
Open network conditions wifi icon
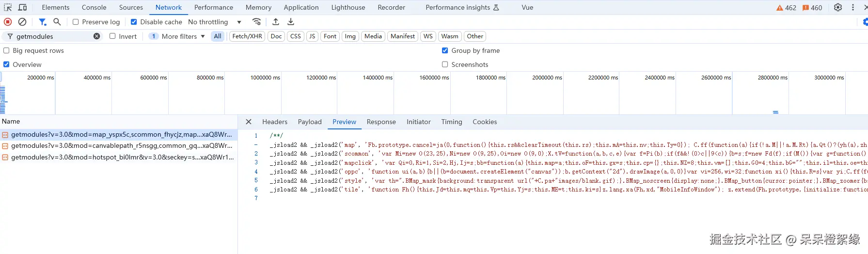(257, 22)
